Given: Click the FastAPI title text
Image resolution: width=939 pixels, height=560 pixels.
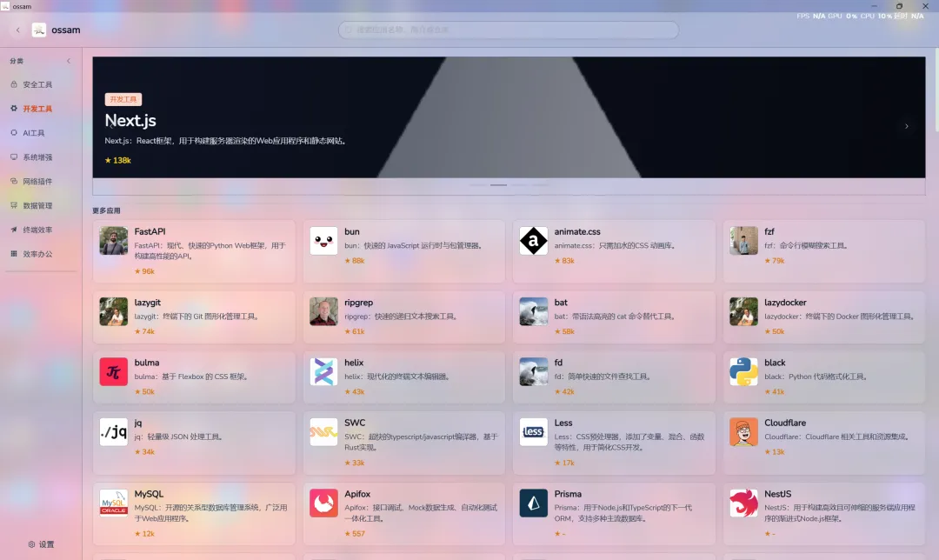Looking at the screenshot, I should (150, 232).
